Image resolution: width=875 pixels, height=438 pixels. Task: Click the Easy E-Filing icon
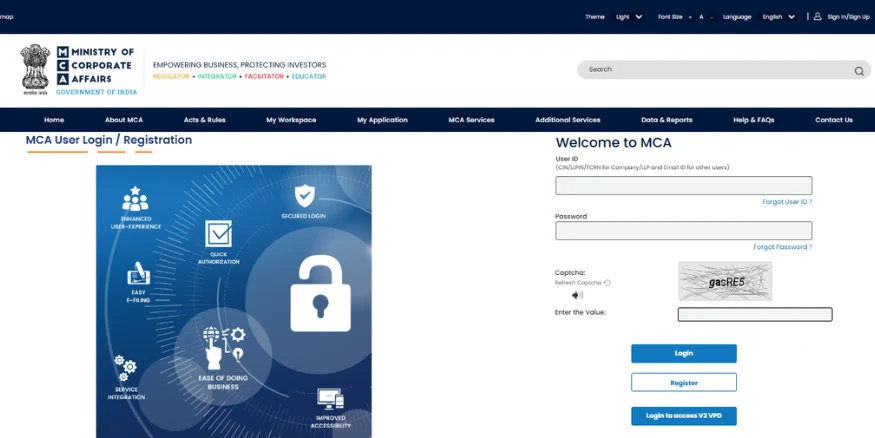click(x=138, y=273)
